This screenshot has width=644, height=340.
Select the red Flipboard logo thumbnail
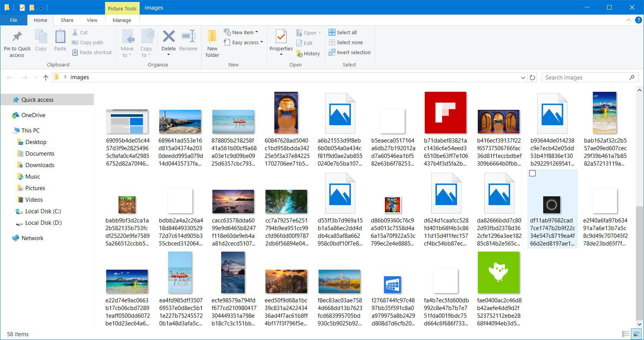coord(445,113)
